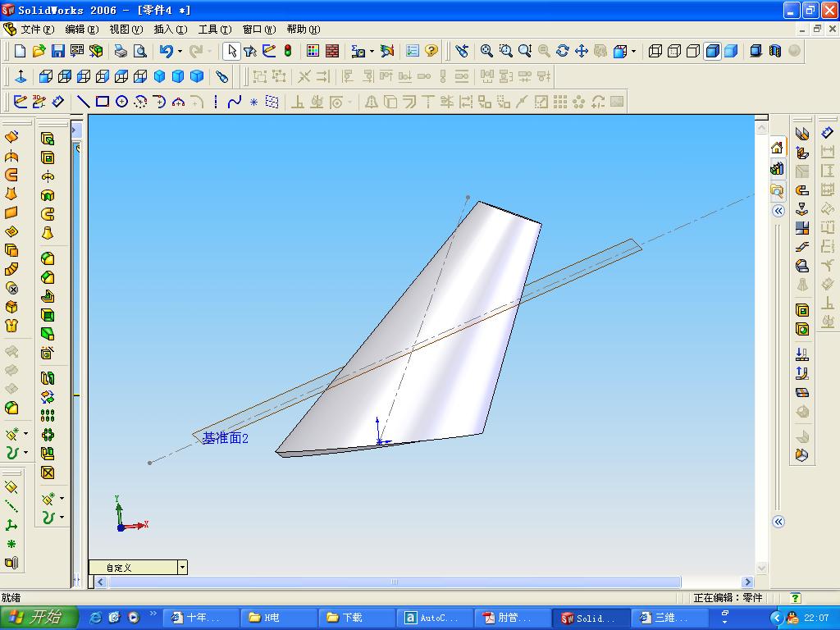Viewport: 840px width, 630px height.
Task: Click the 开始 Start button
Action: tap(39, 617)
